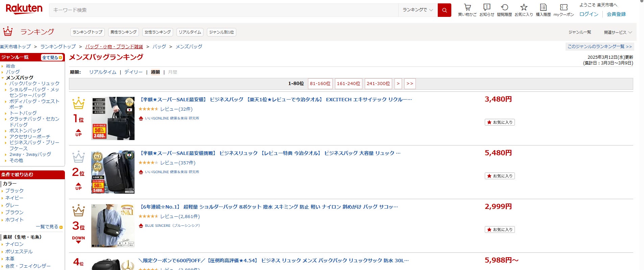Click the red crown ranking icon
Screen dimensions: 644x270
[x=8, y=31]
